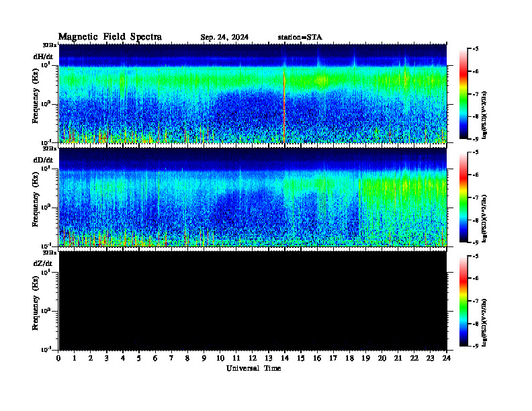Screen dimensions: 532x411
Task: Click hour tick label '16' on time axis
Action: [317, 358]
